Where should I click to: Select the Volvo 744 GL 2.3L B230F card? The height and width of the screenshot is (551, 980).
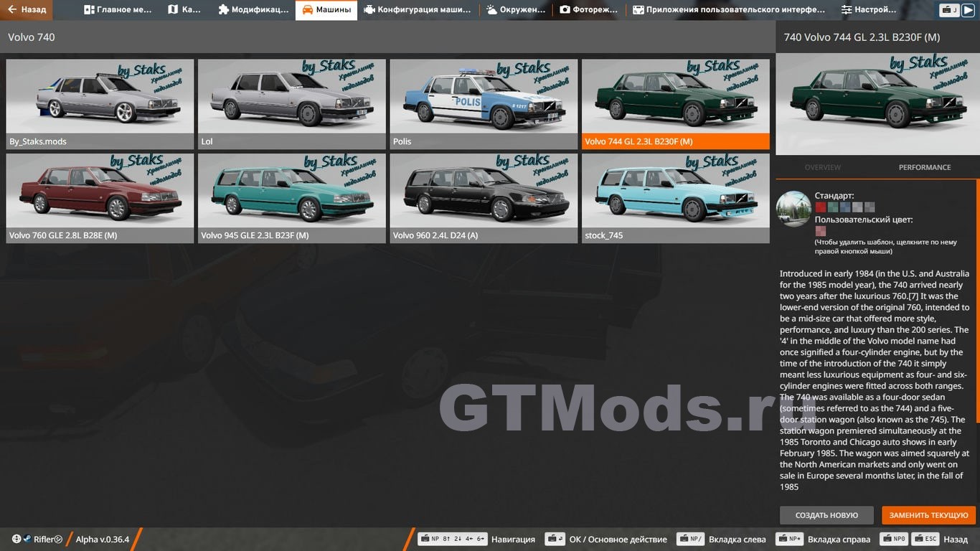coord(676,104)
